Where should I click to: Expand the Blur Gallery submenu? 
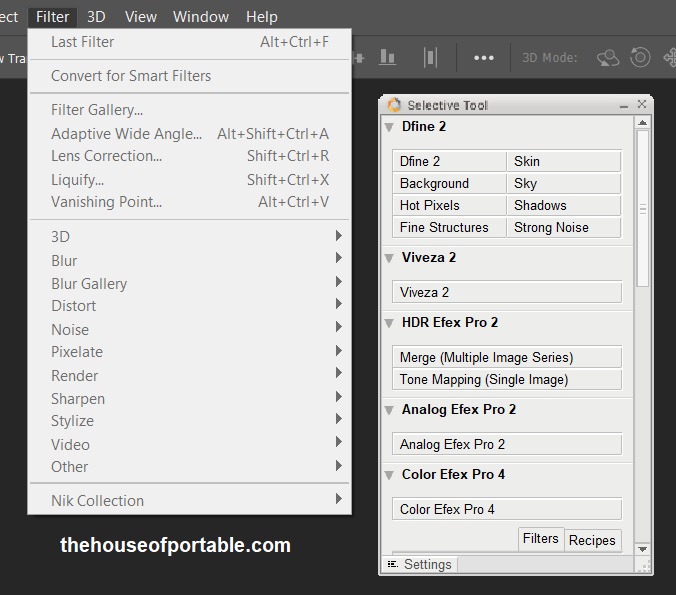pos(190,284)
